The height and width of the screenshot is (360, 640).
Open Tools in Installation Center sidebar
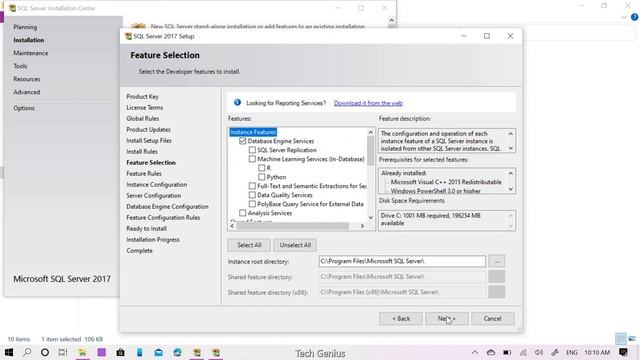click(x=20, y=66)
